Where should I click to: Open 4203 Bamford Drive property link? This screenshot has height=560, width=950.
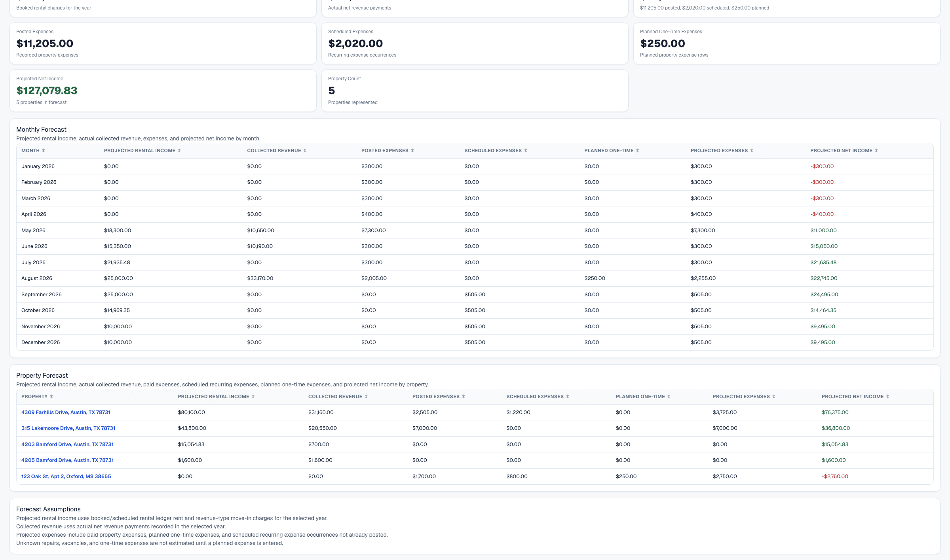coord(67,445)
